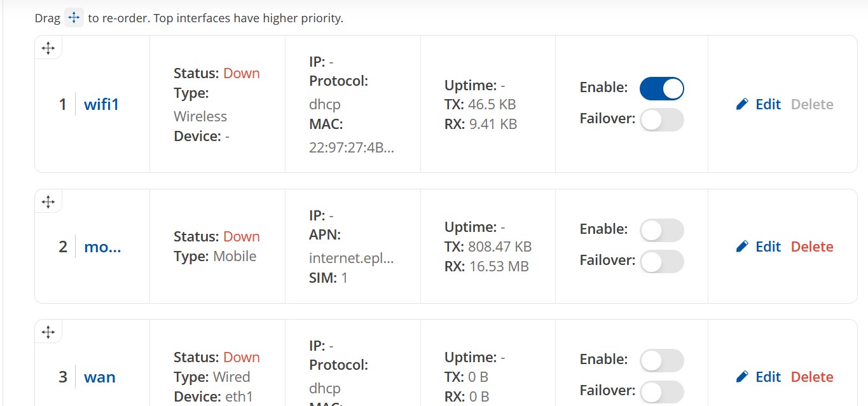Enable the wan interface toggle
Viewport: 868px width, 406px height.
pos(661,360)
